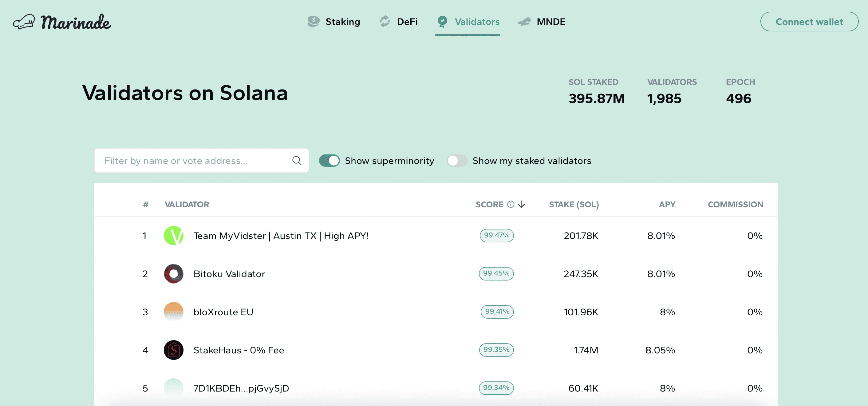Open StakeHaus - 0% Fee validator
Screen dimensions: 868x406
pyautogui.click(x=239, y=350)
